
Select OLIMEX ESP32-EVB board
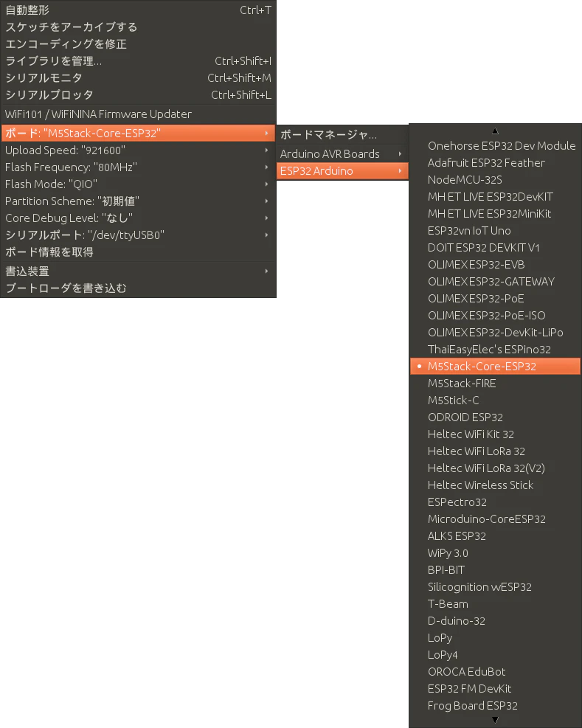tap(495, 265)
